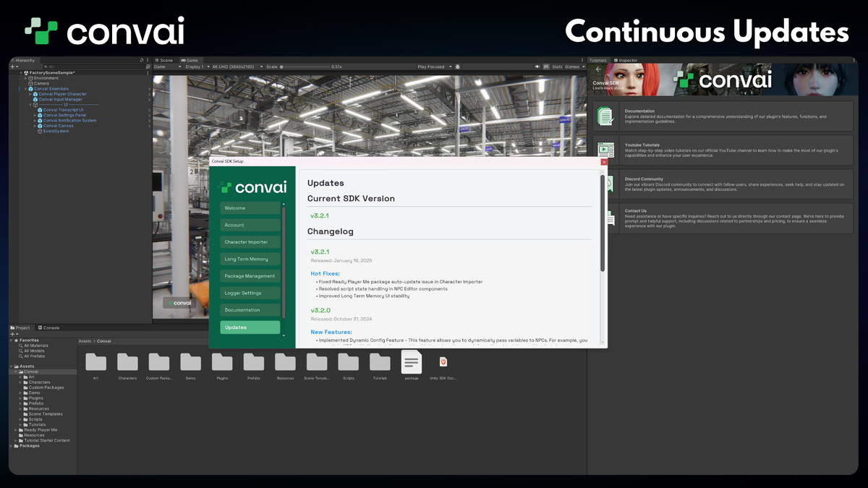Click the Camera object icon in Hierarchy

click(31, 83)
